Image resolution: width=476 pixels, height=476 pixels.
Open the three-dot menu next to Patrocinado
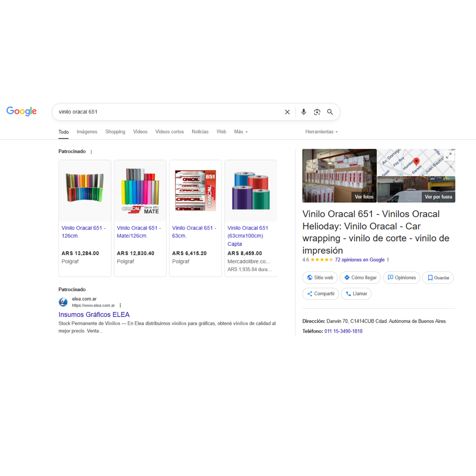pos(91,152)
